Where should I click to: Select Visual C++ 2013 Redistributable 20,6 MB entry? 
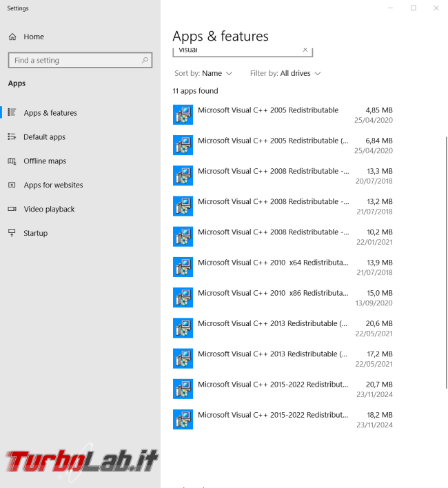pos(283,328)
